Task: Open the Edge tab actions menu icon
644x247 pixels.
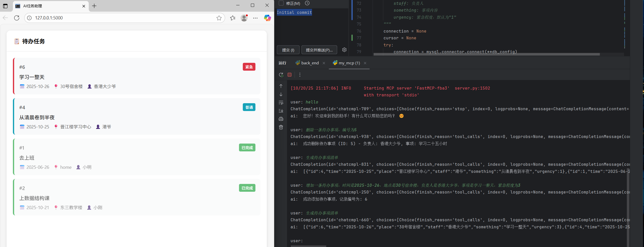Action: tap(5, 6)
